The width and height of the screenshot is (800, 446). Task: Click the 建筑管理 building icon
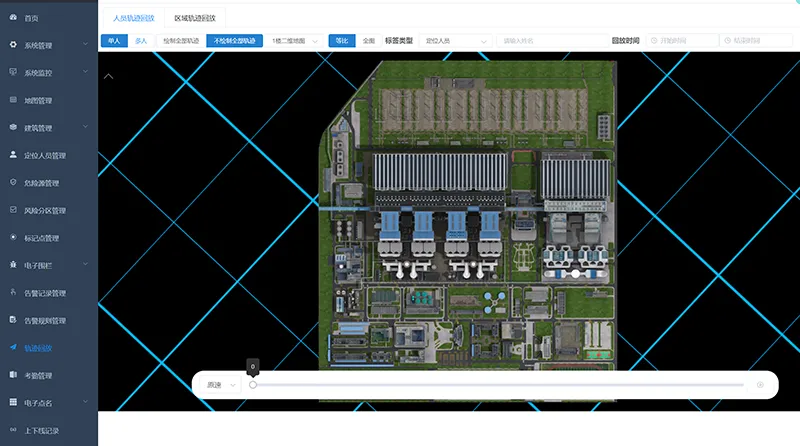[x=13, y=128]
